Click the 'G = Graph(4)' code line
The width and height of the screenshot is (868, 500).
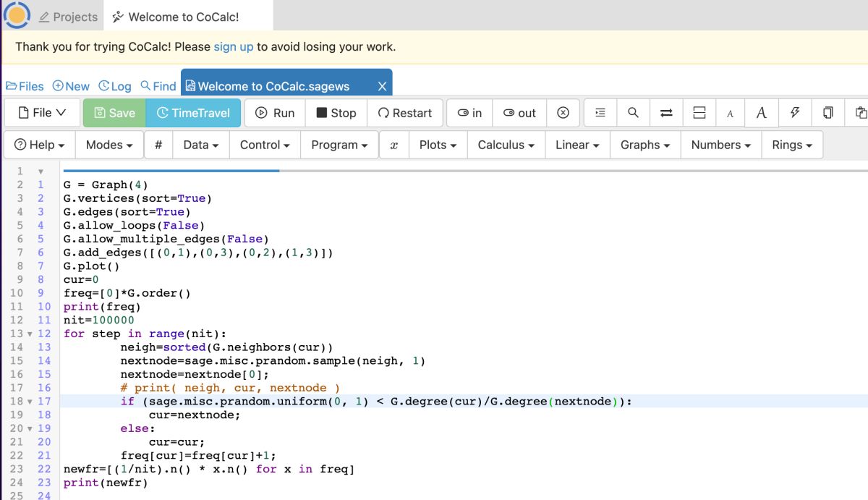pyautogui.click(x=106, y=185)
